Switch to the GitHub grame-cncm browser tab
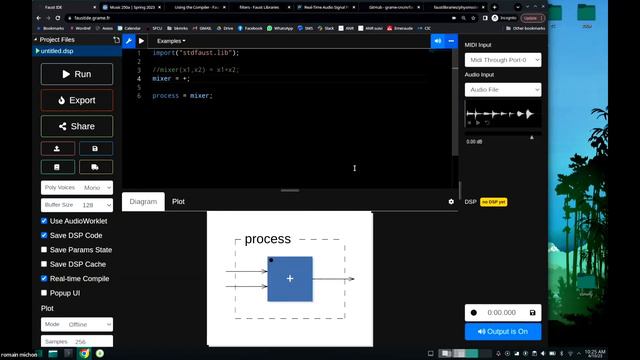 coord(391,7)
